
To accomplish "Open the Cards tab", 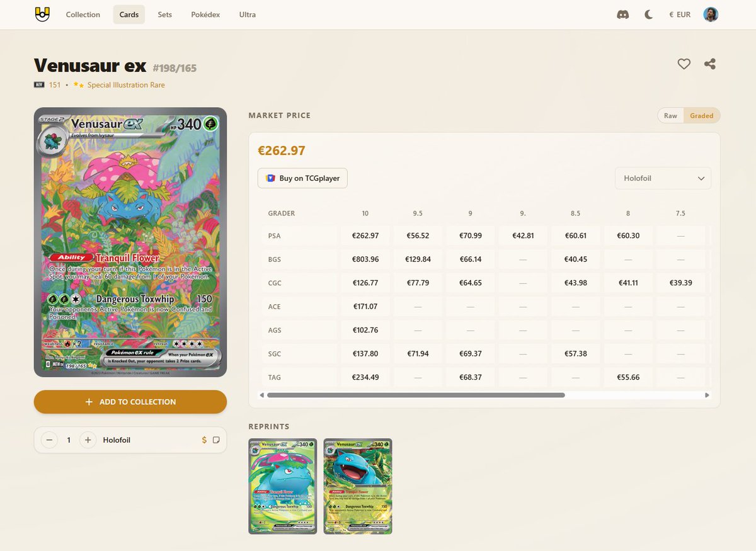I will [x=129, y=14].
